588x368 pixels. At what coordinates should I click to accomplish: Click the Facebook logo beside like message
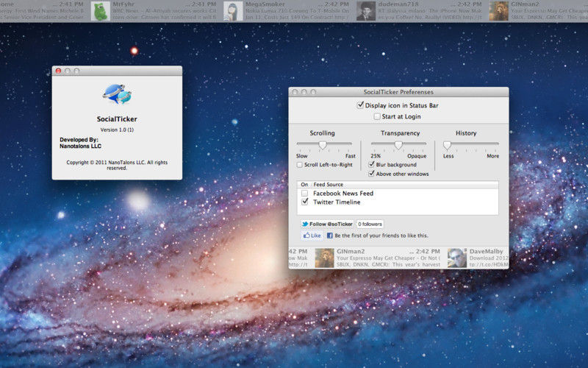point(329,236)
